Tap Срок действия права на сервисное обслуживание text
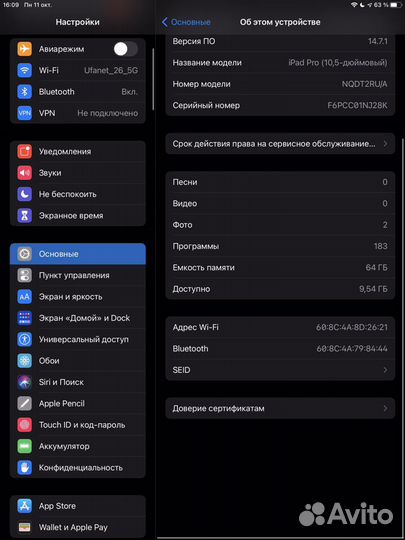 (x=274, y=144)
